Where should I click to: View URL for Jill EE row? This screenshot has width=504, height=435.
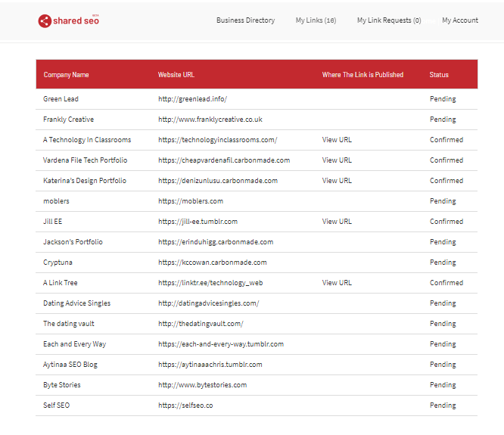[337, 222]
